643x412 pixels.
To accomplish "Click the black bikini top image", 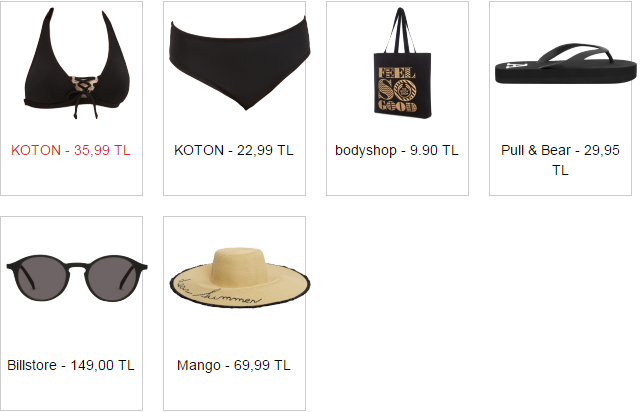I will [77, 64].
